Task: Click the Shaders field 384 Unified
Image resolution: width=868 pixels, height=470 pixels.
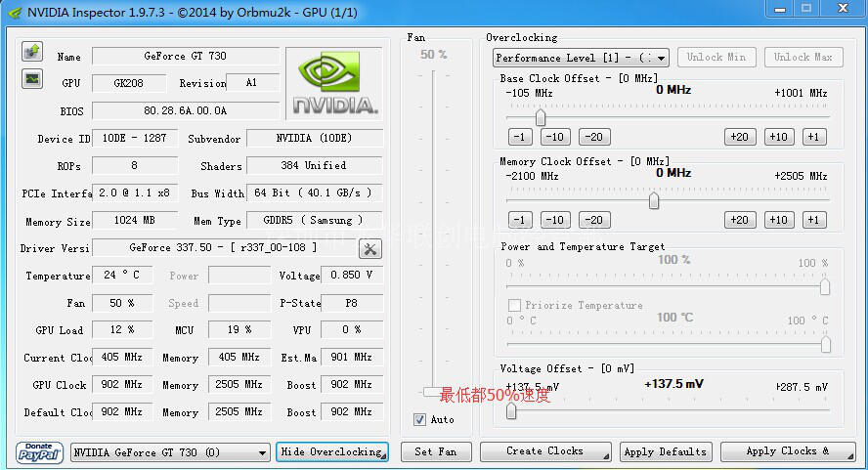Action: (314, 165)
